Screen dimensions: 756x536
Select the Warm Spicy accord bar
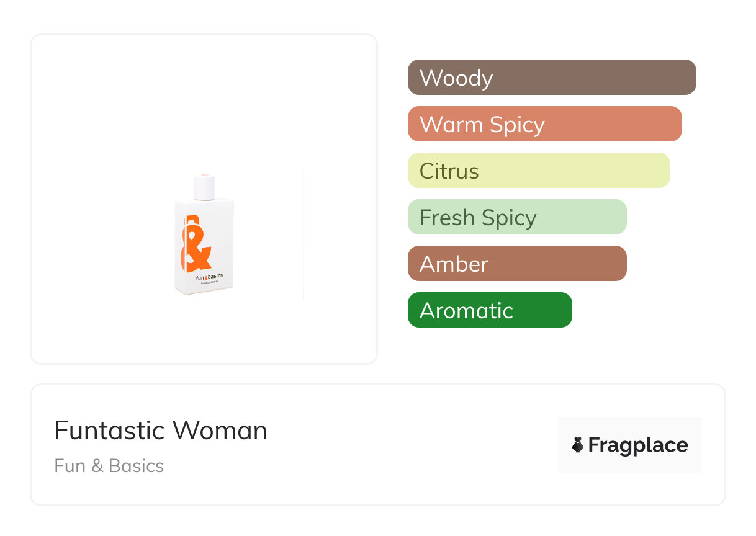point(544,124)
